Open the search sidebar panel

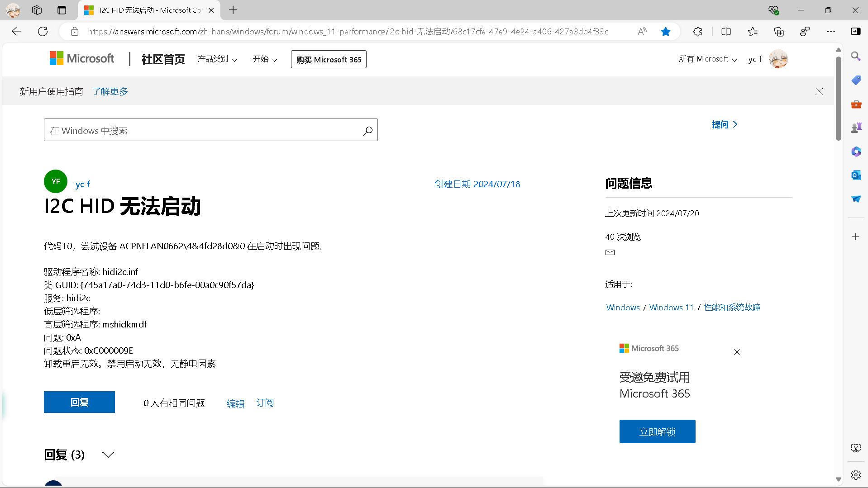coord(856,57)
